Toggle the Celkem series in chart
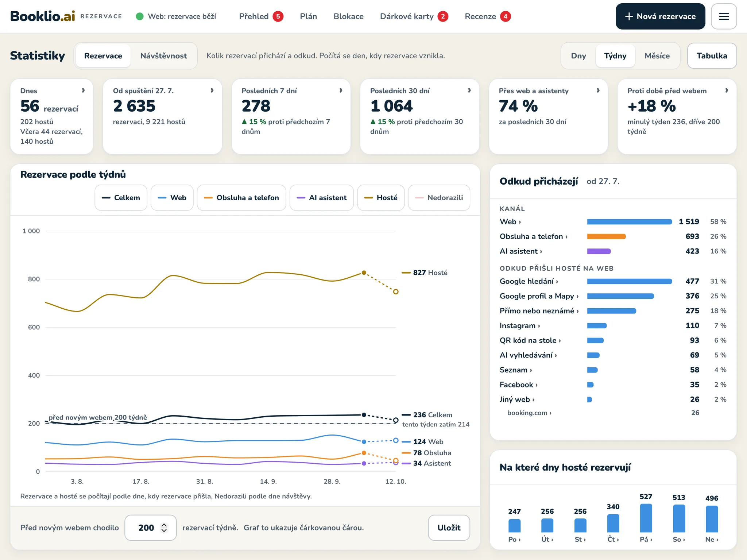Viewport: 747px width, 560px height. [121, 198]
